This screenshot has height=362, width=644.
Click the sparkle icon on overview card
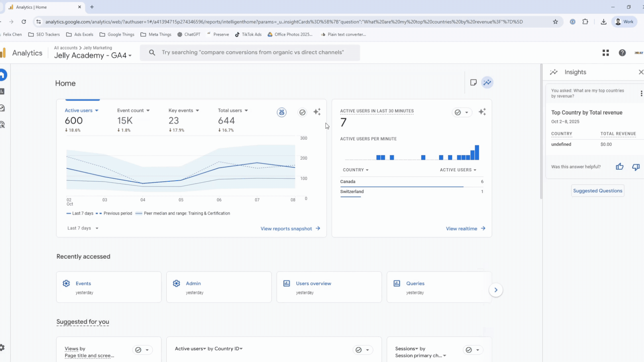pos(317,112)
